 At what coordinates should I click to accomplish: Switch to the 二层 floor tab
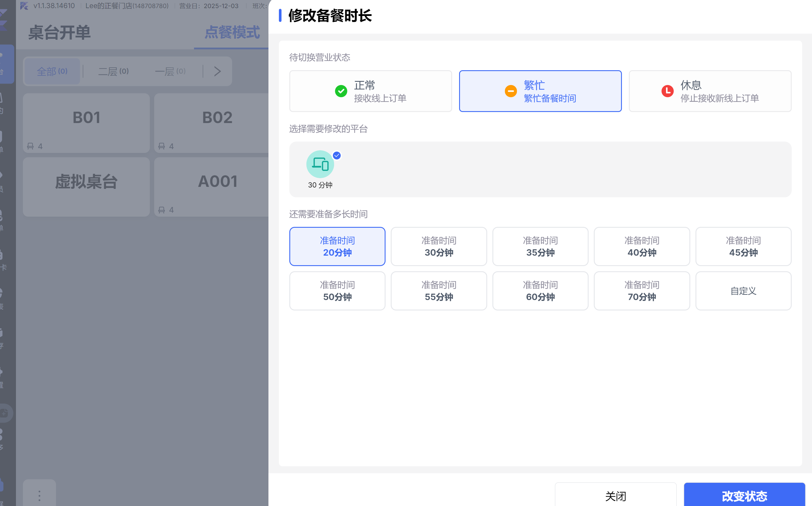click(x=113, y=71)
